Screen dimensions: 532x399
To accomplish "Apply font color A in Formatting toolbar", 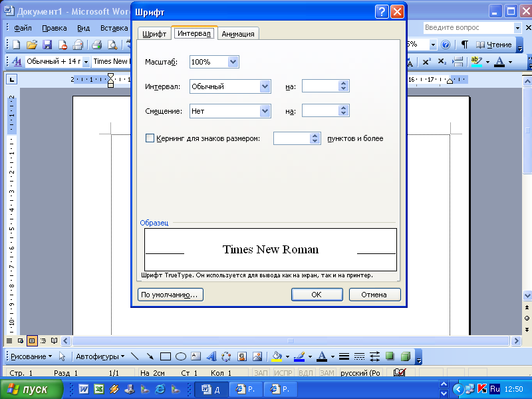I will (499, 62).
